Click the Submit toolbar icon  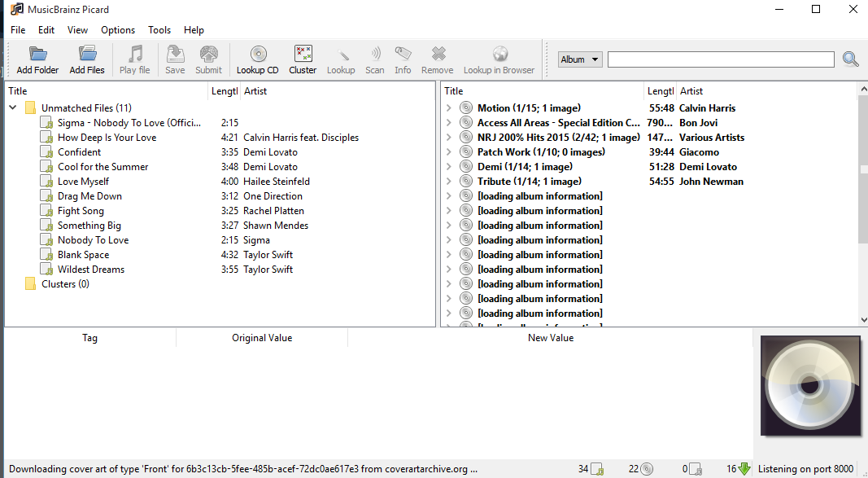pos(209,54)
